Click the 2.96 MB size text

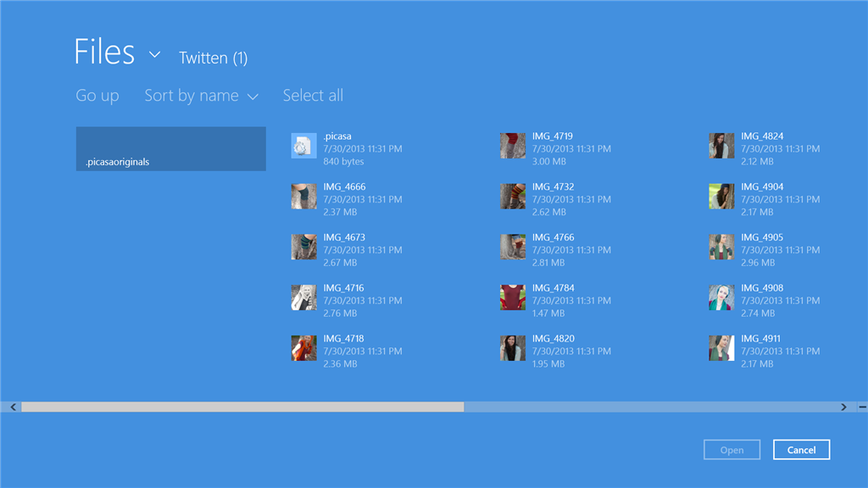point(757,263)
